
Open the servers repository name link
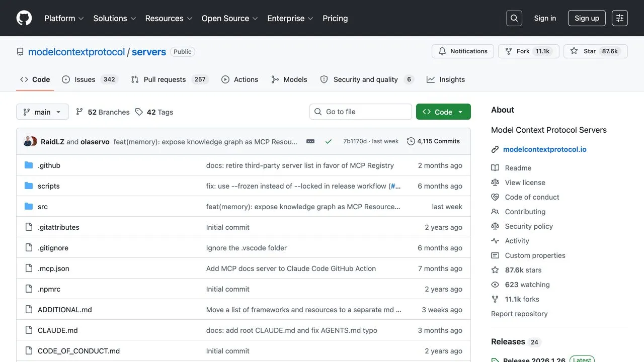click(x=149, y=52)
